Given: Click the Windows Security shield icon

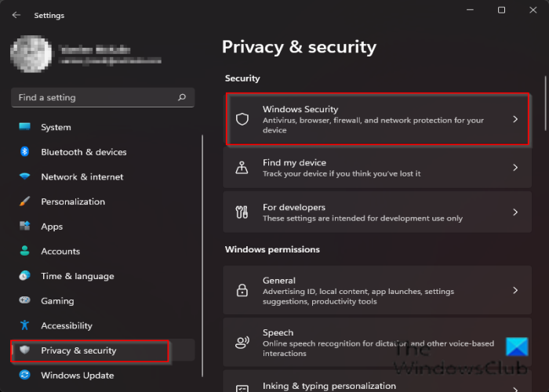Looking at the screenshot, I should tap(242, 120).
